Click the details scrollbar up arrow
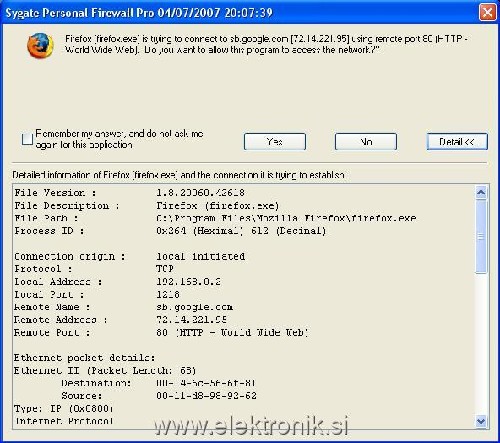Viewport: 500px width, 443px height. (x=481, y=192)
